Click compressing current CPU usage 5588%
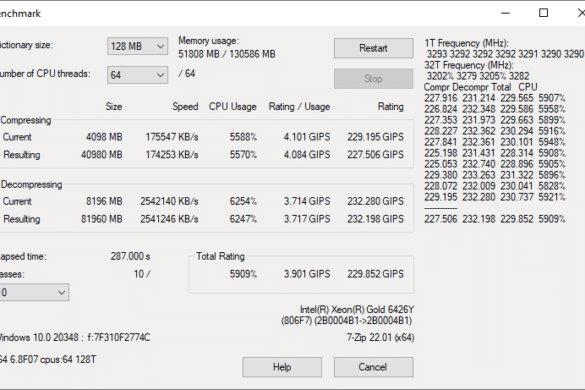The height and width of the screenshot is (390, 585). tap(243, 137)
